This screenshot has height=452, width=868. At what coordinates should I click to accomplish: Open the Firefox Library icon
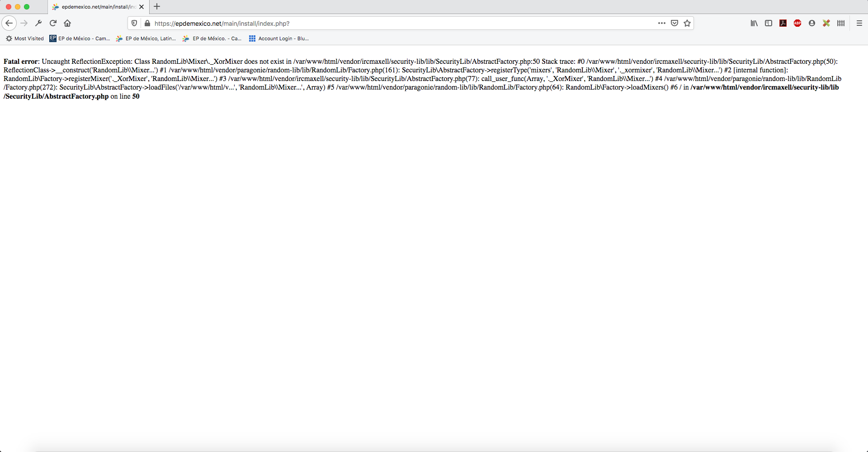coord(754,23)
